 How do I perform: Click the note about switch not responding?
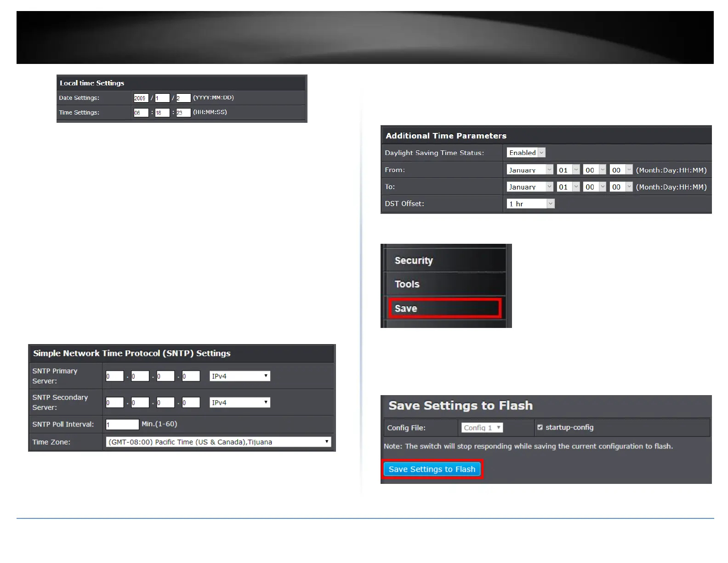click(529, 446)
